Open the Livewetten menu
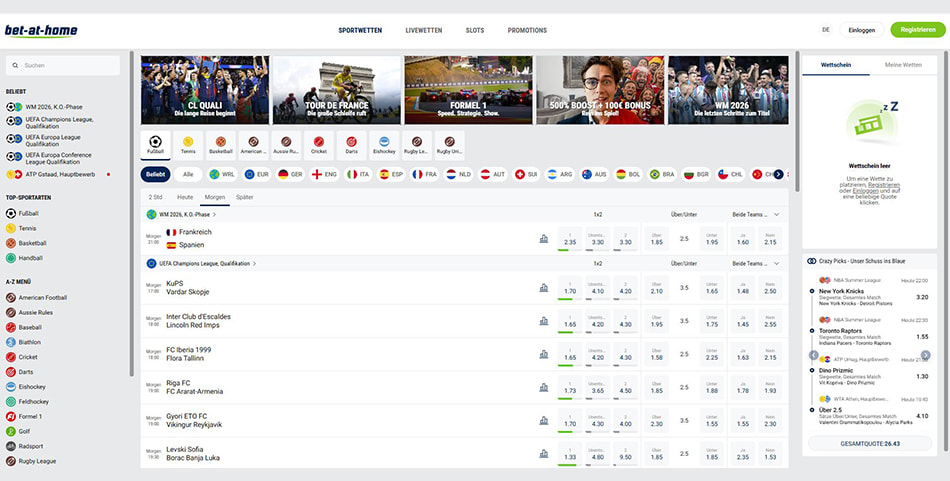 coord(424,30)
